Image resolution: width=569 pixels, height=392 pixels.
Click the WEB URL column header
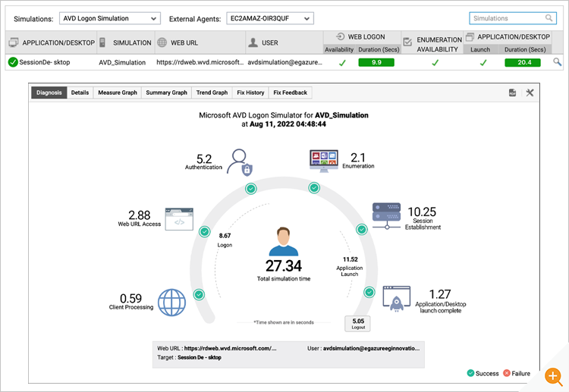(200, 42)
